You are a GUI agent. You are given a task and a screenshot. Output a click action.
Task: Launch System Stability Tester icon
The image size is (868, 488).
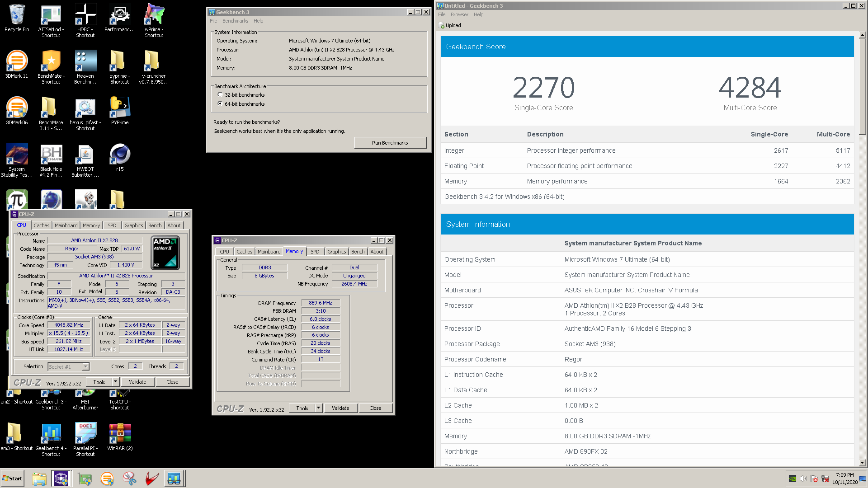pyautogui.click(x=17, y=160)
